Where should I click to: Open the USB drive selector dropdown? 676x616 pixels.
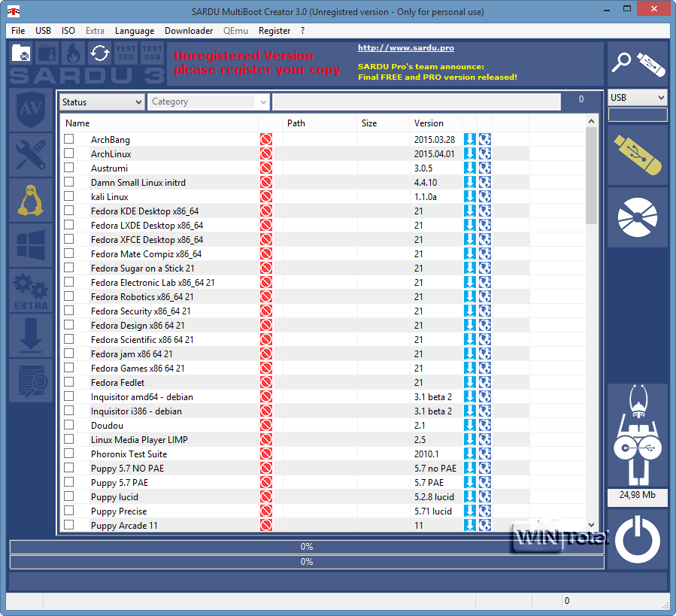click(x=637, y=98)
